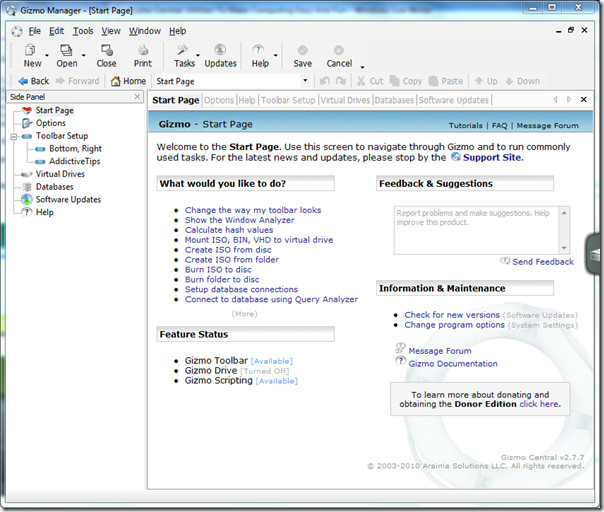The height and width of the screenshot is (512, 604).
Task: Open the New button dropdown arrow
Action: click(47, 55)
